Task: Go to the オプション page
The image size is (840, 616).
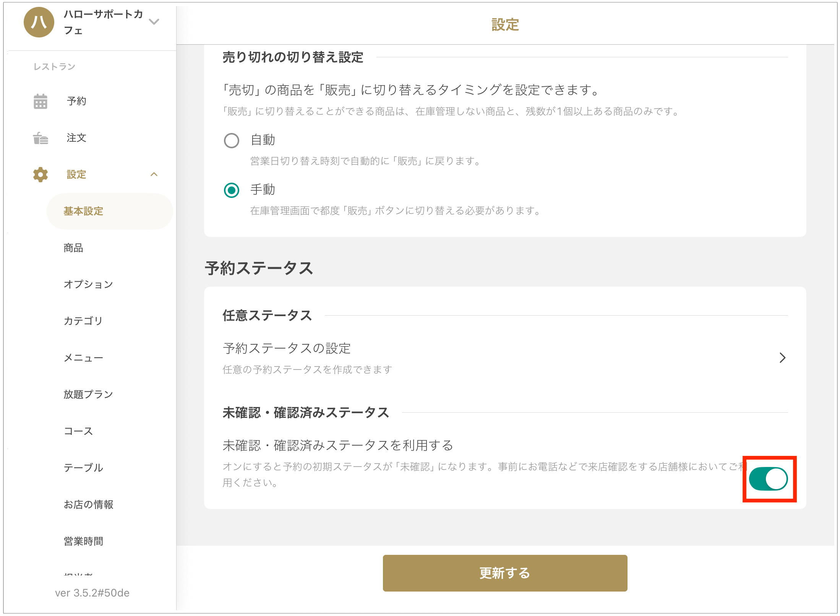Action: [88, 284]
